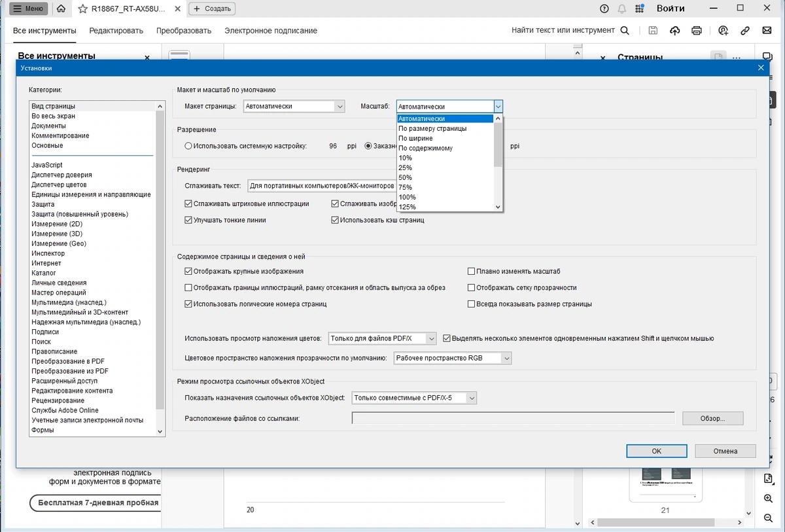Open the Макет страницы dropdown
The width and height of the screenshot is (785, 532).
pyautogui.click(x=294, y=106)
